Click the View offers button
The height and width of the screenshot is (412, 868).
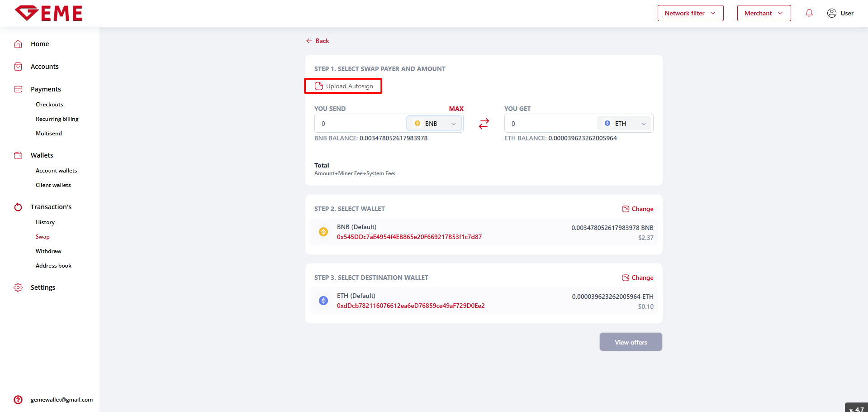[x=631, y=342]
